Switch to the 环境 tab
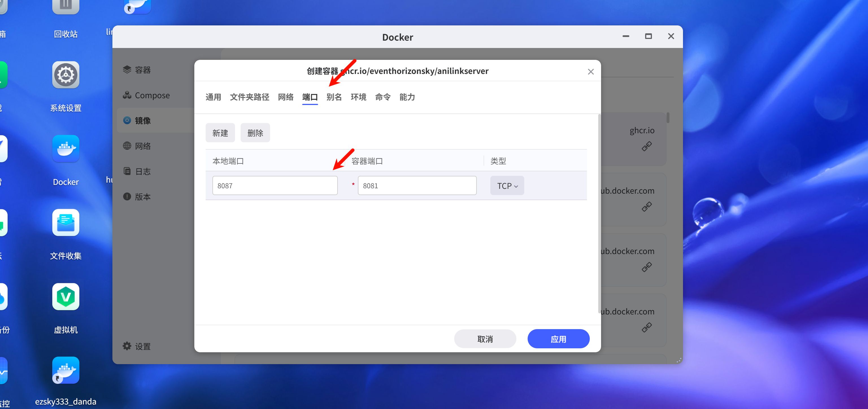 click(358, 97)
